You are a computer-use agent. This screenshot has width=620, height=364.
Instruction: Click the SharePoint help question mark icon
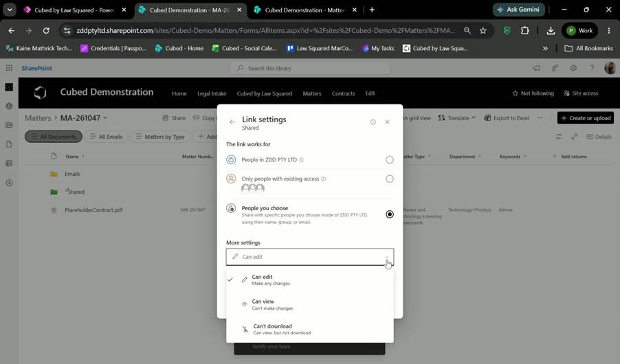592,68
